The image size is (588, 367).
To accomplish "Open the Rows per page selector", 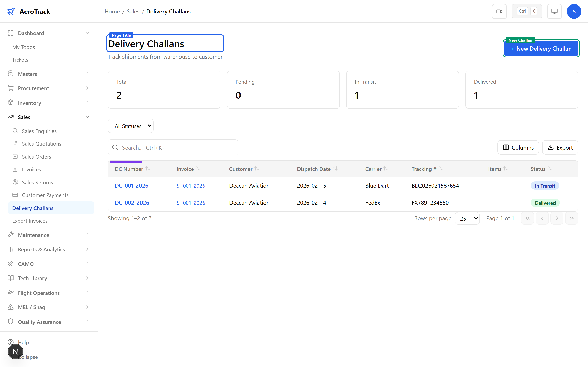I will point(467,218).
